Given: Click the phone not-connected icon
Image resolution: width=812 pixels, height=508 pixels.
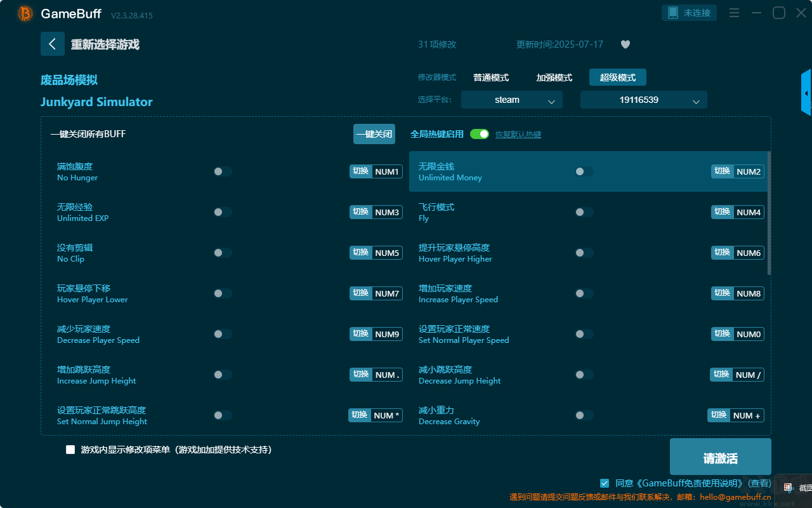Looking at the screenshot, I should click(673, 13).
